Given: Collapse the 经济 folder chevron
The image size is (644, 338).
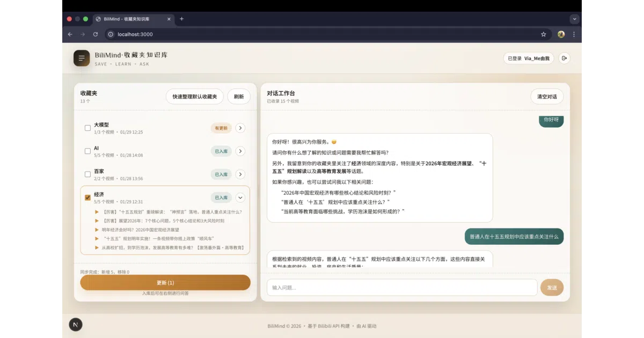Looking at the screenshot, I should (x=240, y=197).
